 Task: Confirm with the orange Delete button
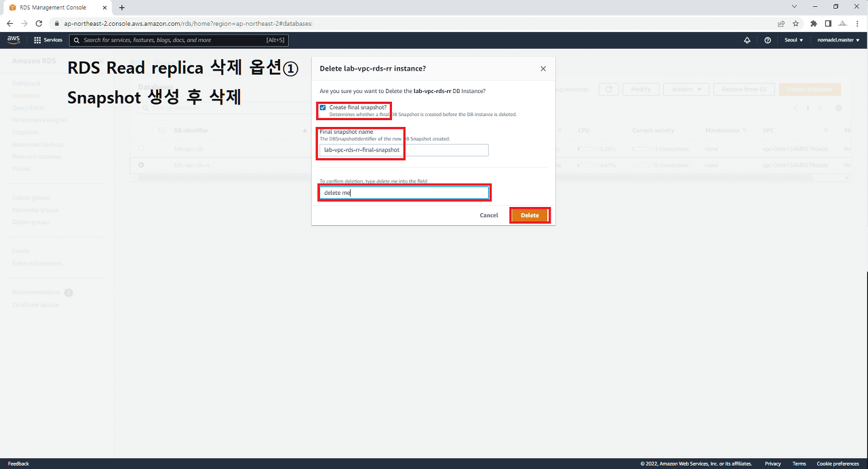pos(530,215)
